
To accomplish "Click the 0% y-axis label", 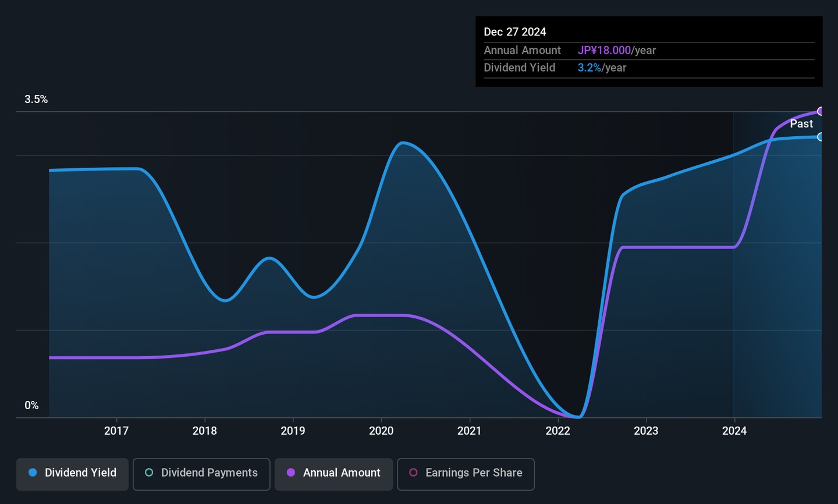I will (31, 406).
